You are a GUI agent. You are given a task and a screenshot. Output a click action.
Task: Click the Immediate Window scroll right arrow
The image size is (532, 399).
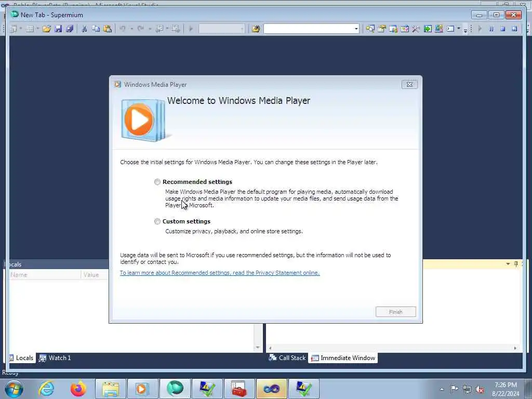click(x=515, y=348)
